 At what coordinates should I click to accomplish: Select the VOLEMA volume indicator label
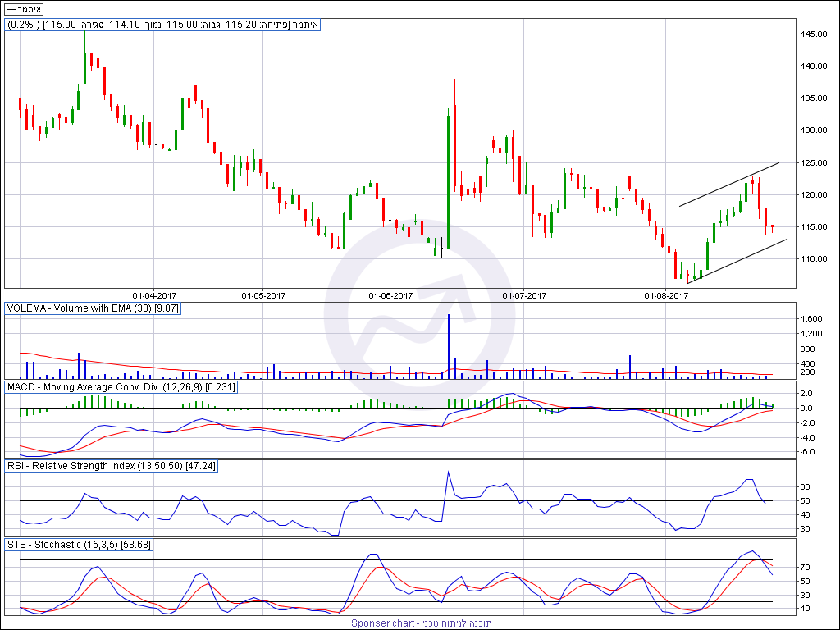(x=93, y=308)
